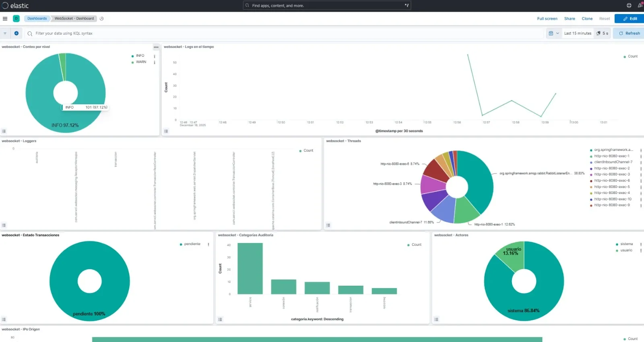
Task: Toggle legend in Logs en el tiempo panel
Action: (166, 131)
